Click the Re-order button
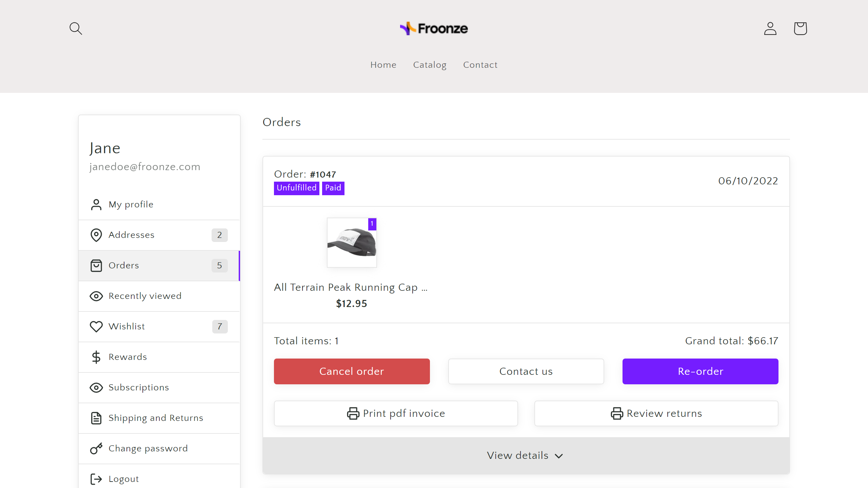This screenshot has height=488, width=868. [x=700, y=371]
